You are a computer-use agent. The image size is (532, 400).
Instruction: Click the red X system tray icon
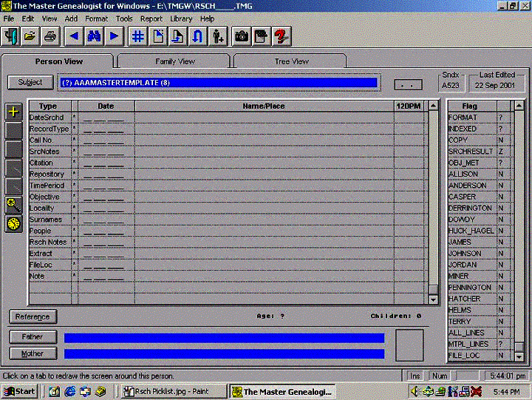[476, 392]
